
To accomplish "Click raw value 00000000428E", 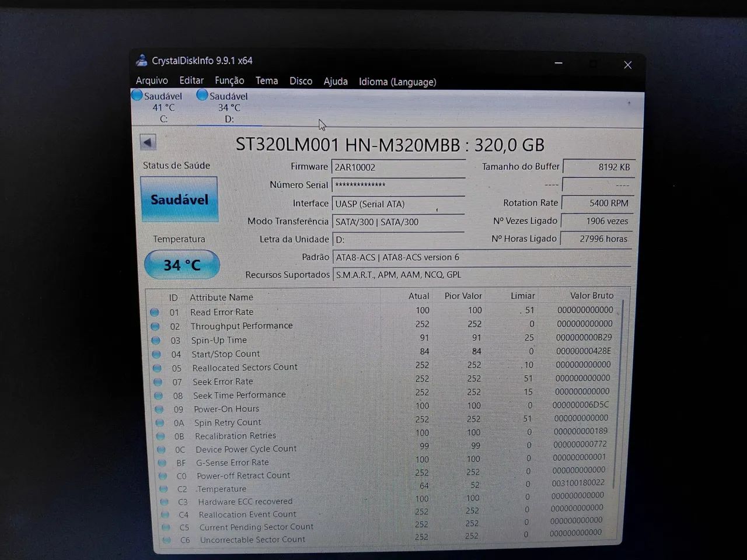I will [584, 351].
